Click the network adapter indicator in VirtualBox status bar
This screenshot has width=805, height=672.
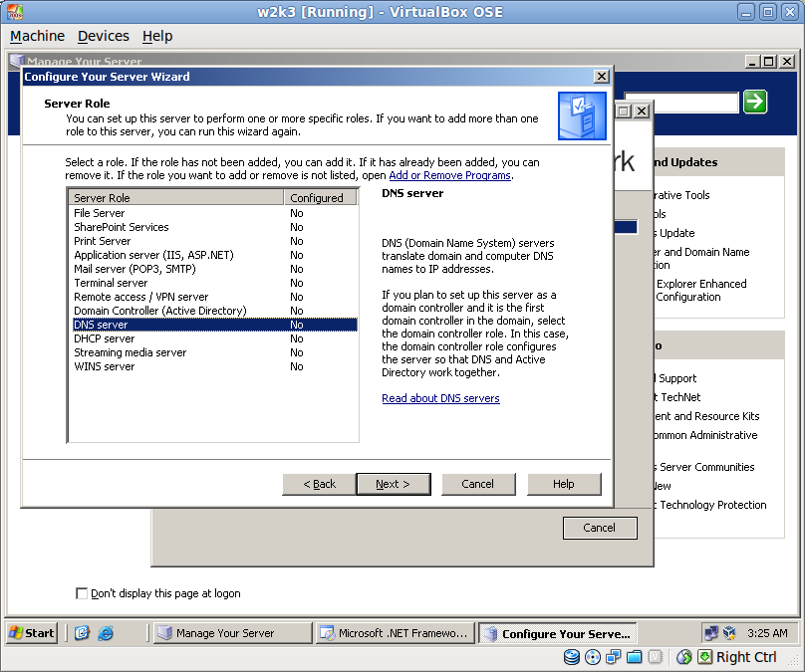(x=613, y=657)
